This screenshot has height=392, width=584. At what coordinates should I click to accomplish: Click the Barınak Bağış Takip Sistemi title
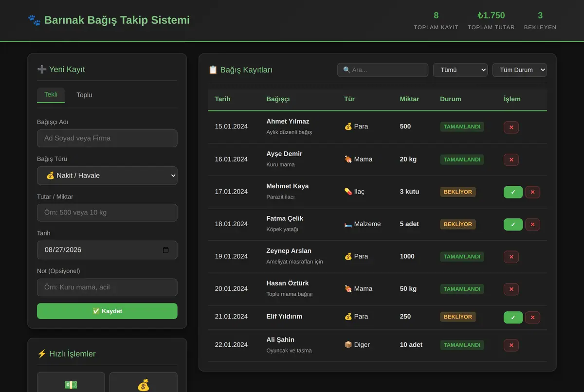point(109,20)
